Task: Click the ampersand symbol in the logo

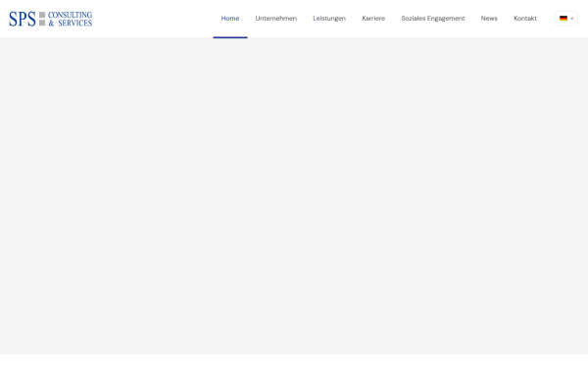Action: (51, 23)
